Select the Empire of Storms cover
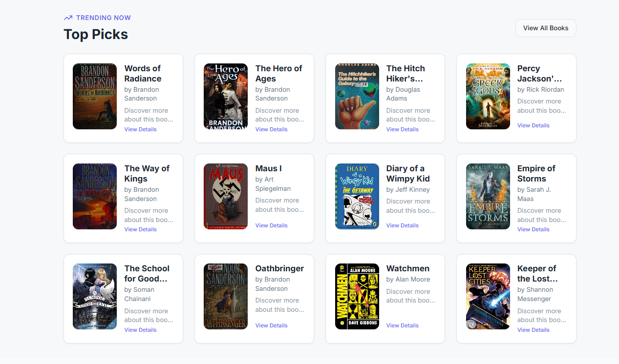619x364 pixels. tap(488, 196)
